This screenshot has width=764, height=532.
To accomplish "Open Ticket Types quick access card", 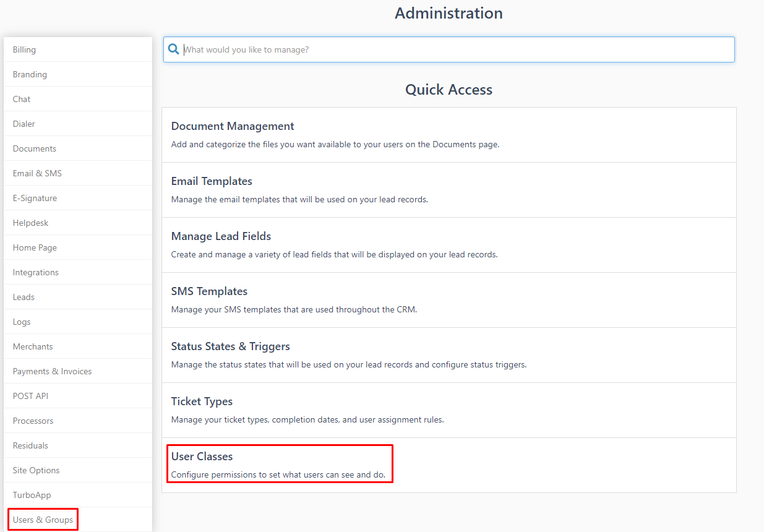I will tap(449, 410).
